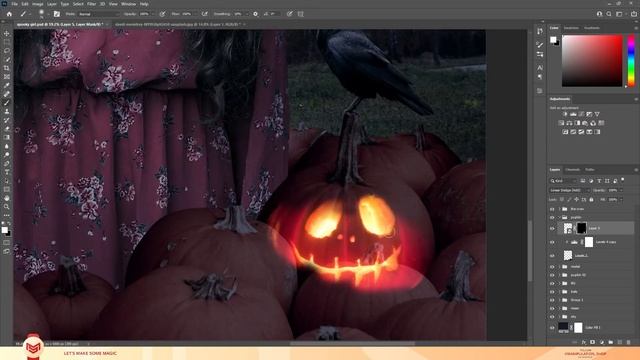This screenshot has height=360, width=640.
Task: Switch to the Swatches tab
Action: click(x=571, y=28)
